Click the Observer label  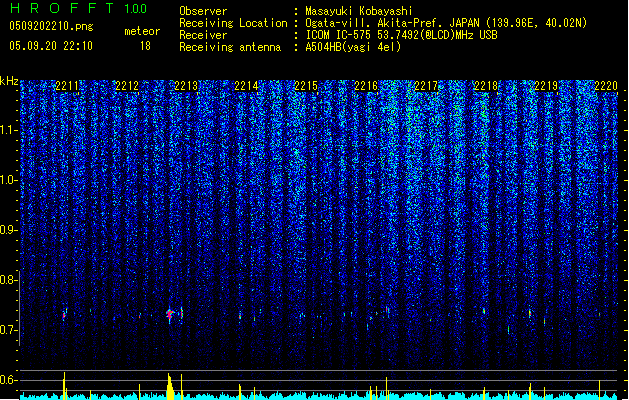[x=203, y=11]
